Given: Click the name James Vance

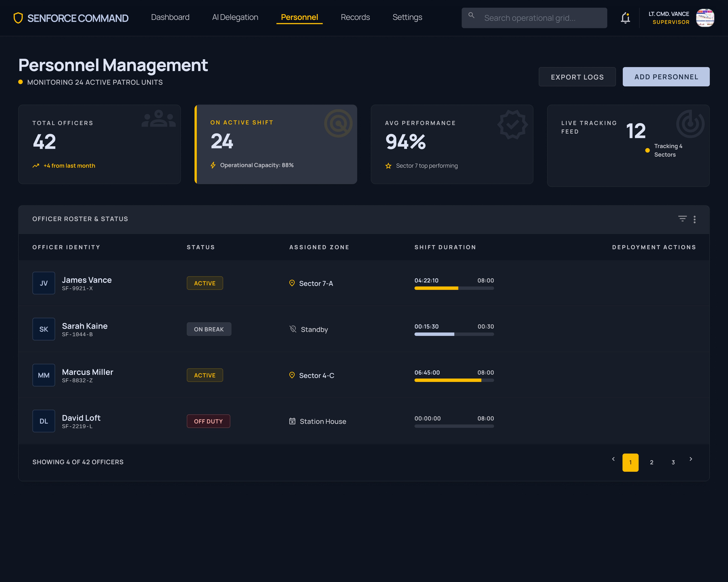Looking at the screenshot, I should [87, 280].
